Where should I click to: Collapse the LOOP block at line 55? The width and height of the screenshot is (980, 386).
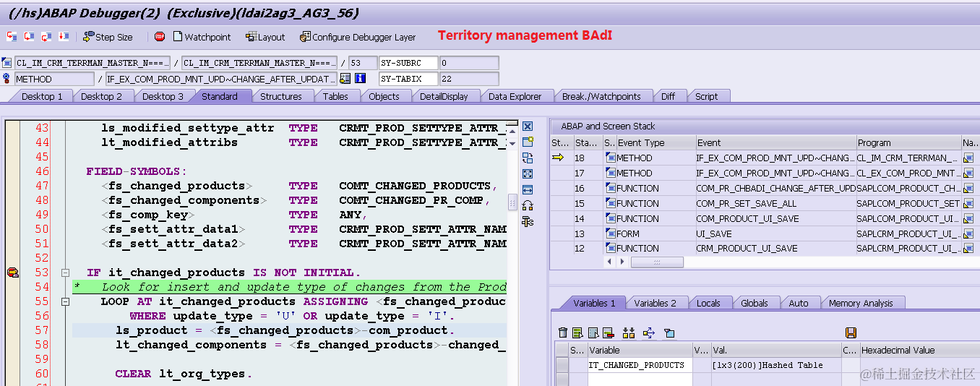click(66, 301)
